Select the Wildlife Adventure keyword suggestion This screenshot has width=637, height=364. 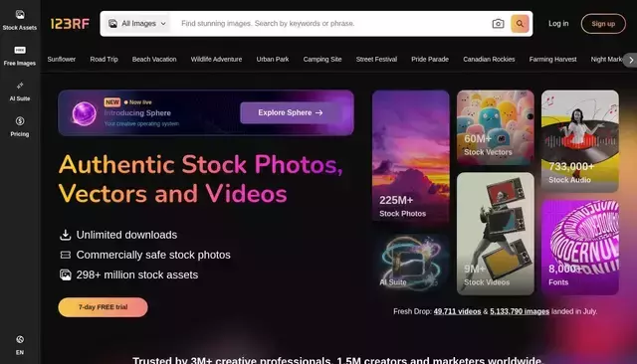click(217, 60)
